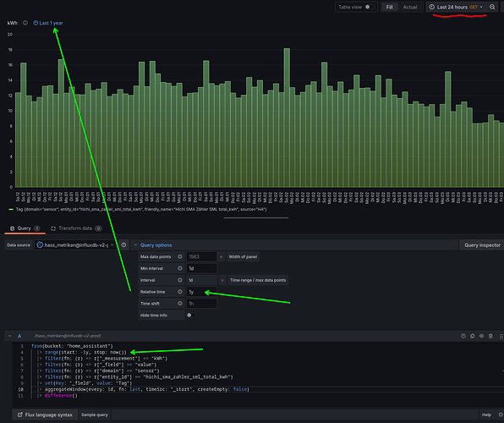Click the Width of panel label
The image size is (504, 423).
pyautogui.click(x=243, y=256)
